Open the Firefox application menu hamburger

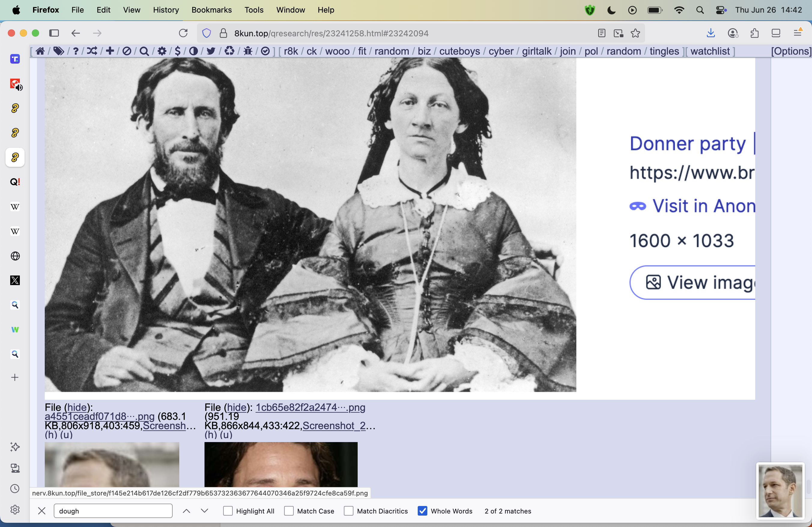[798, 33]
